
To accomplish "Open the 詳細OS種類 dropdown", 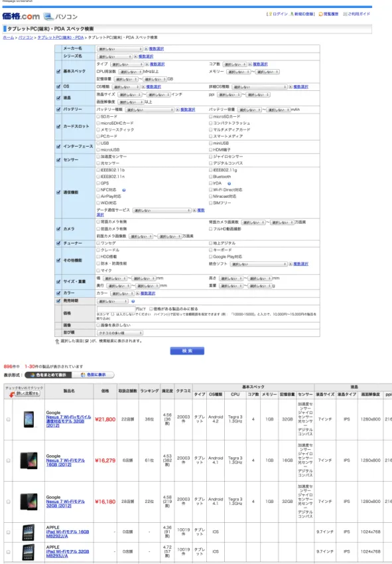I will pos(259,87).
